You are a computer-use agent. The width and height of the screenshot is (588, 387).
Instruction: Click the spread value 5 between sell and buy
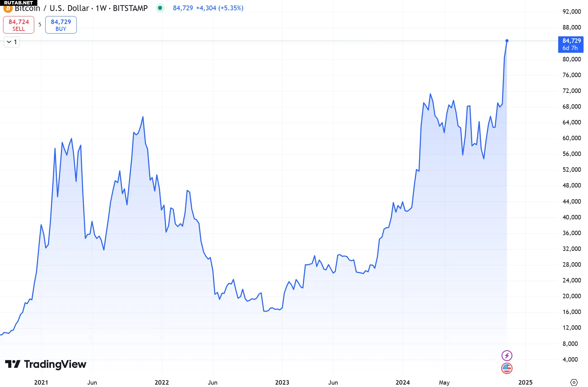click(40, 25)
